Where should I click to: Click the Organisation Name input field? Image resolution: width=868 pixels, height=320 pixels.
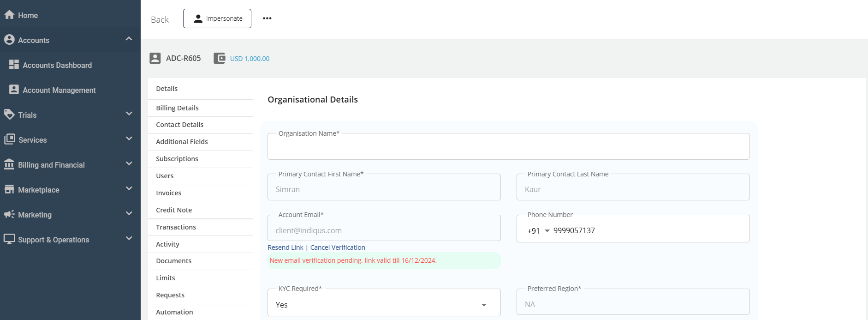pos(509,146)
